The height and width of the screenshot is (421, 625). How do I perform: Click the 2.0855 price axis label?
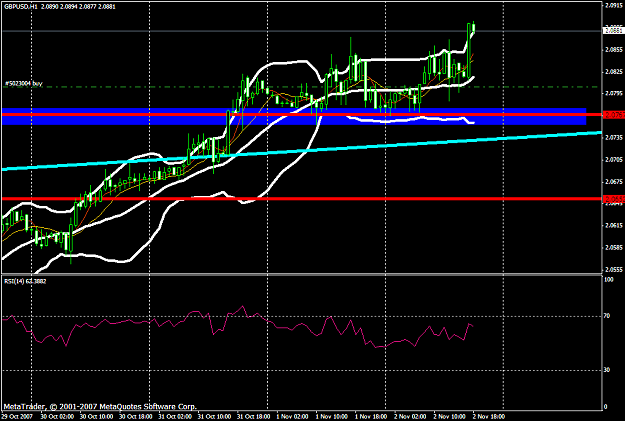[x=614, y=50]
